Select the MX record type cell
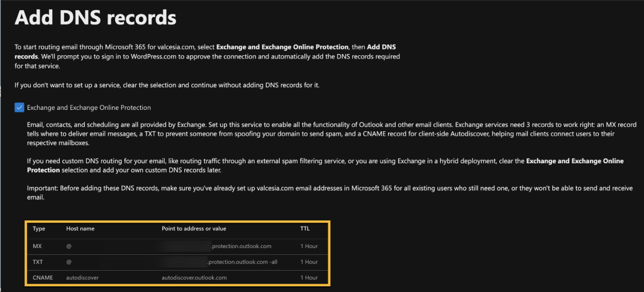 click(38, 246)
